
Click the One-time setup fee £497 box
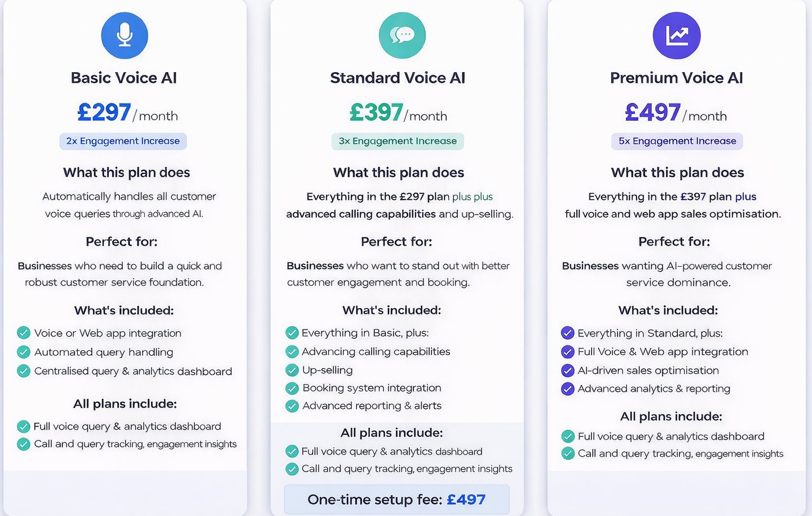click(396, 500)
